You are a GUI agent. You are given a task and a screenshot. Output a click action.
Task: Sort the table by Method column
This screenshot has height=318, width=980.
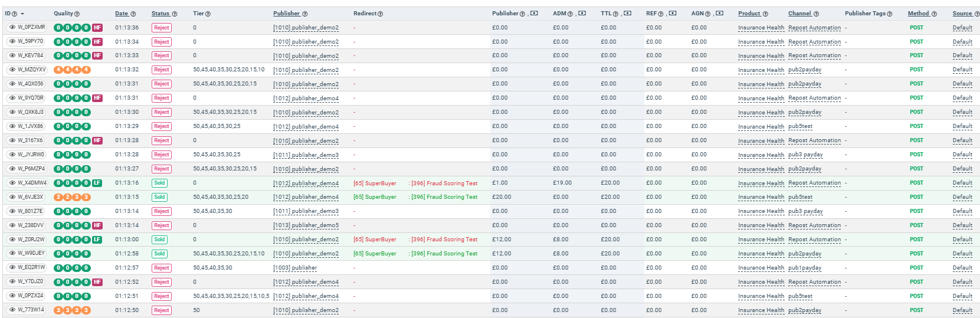coord(918,14)
